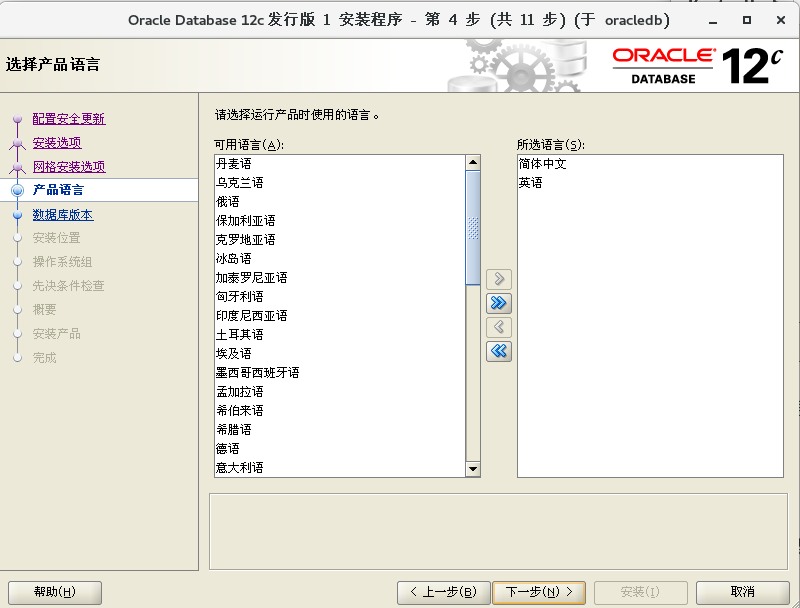Cancel the installer with 取消

[x=742, y=592]
